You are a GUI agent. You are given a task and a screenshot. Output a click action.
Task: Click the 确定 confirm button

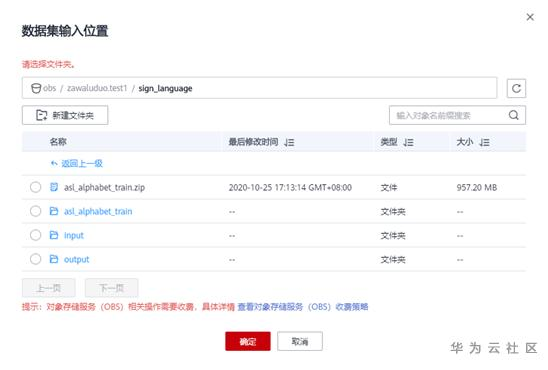[x=248, y=341]
